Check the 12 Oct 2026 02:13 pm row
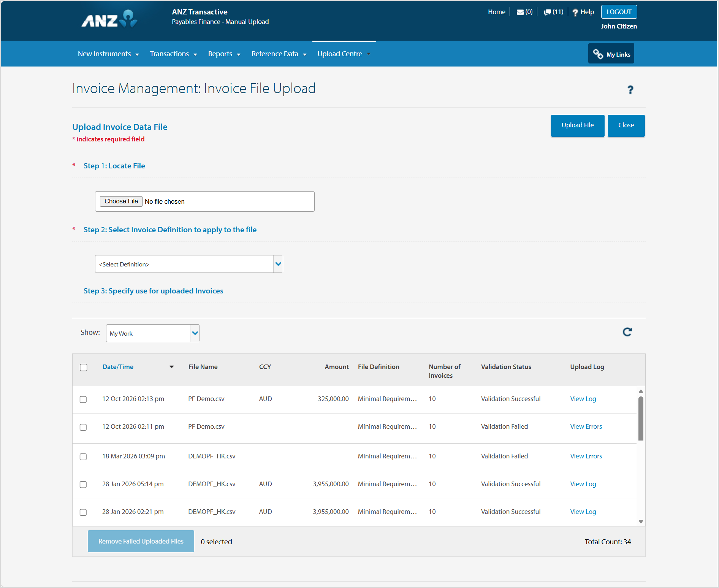719x588 pixels. 83,399
